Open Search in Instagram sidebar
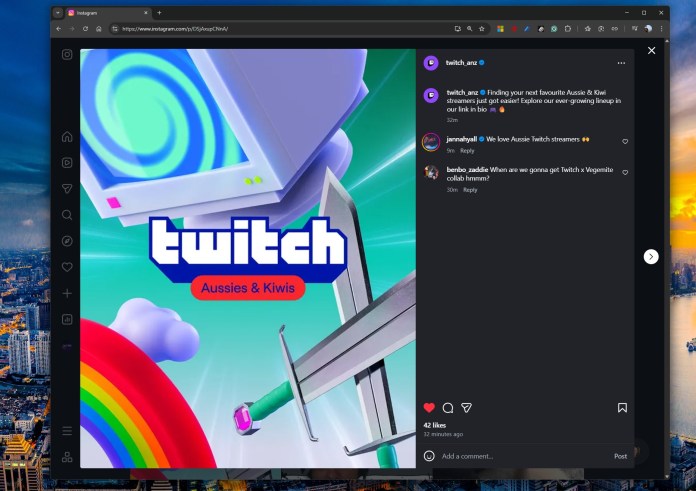 click(67, 215)
